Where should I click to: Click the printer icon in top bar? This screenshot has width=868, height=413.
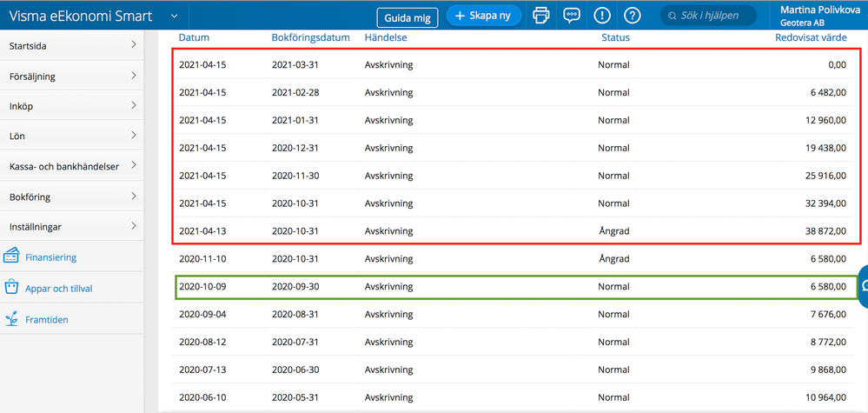click(541, 16)
